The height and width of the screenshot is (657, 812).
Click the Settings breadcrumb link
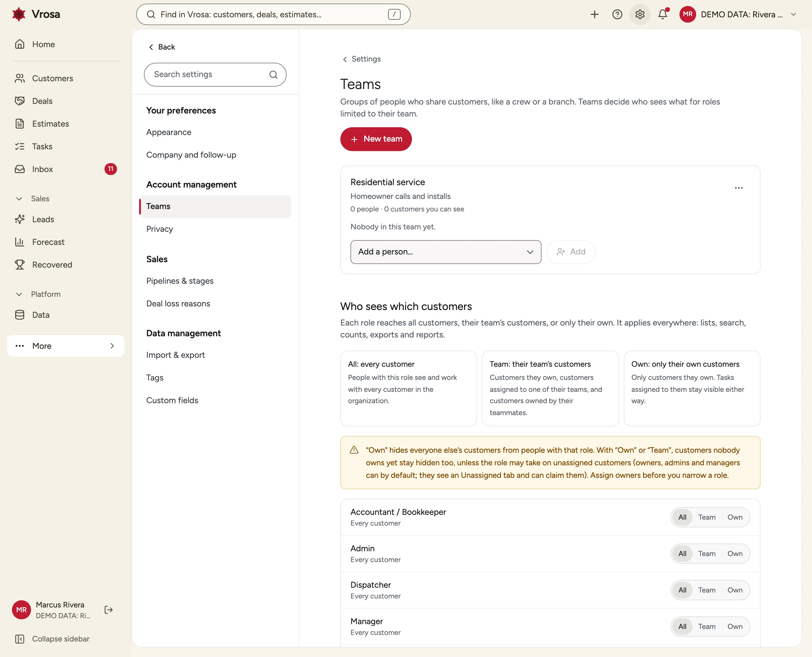[361, 59]
